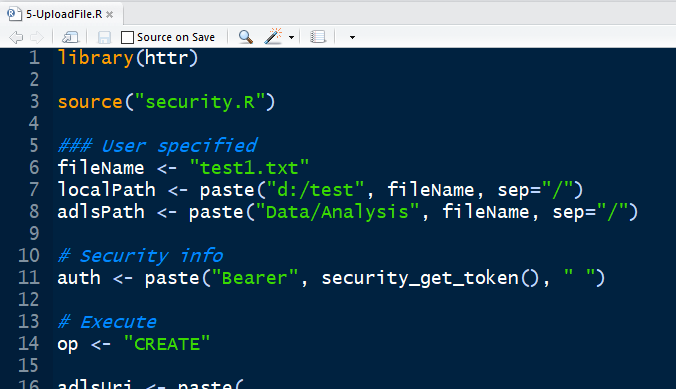
Task: Click the fileName variable on line 6
Action: pos(101,167)
